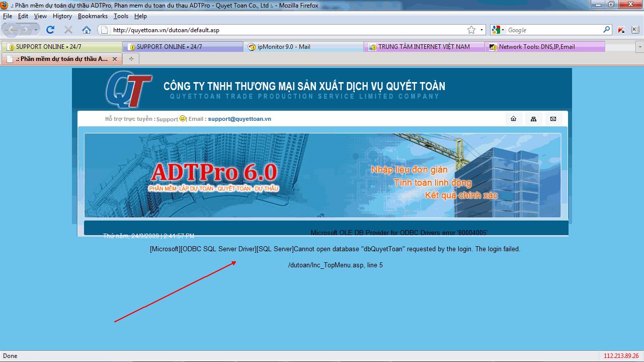The image size is (644, 362).
Task: Click the sitemap icon on the website
Action: click(533, 119)
